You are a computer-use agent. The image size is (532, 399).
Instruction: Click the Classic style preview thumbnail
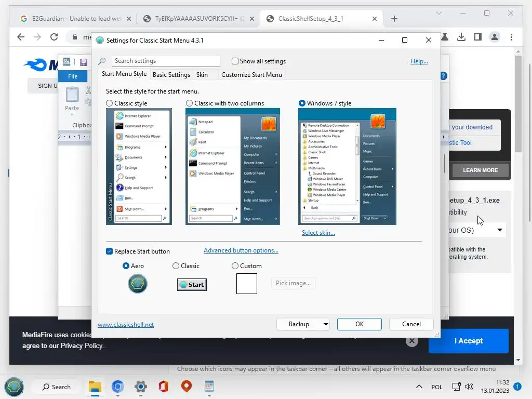point(139,167)
